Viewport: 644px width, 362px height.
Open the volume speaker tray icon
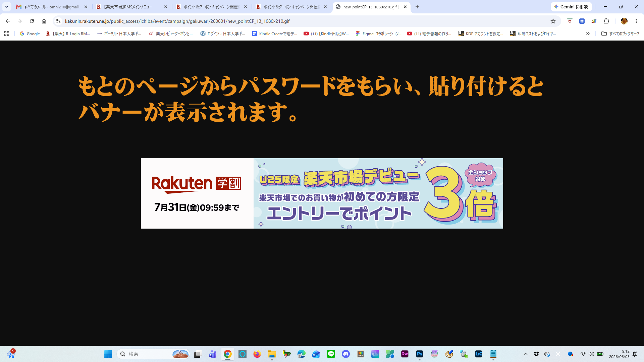(591, 354)
